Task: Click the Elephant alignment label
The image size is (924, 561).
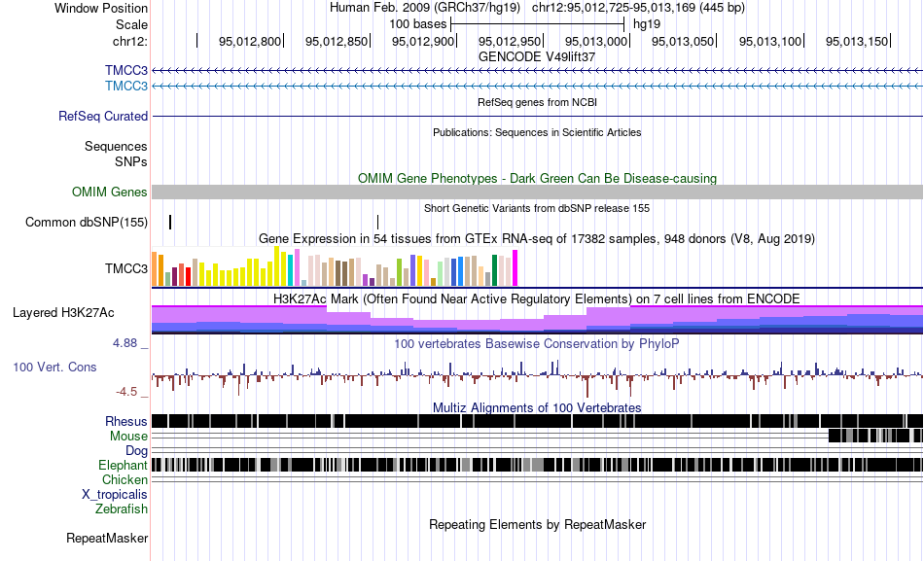Action: coord(123,465)
